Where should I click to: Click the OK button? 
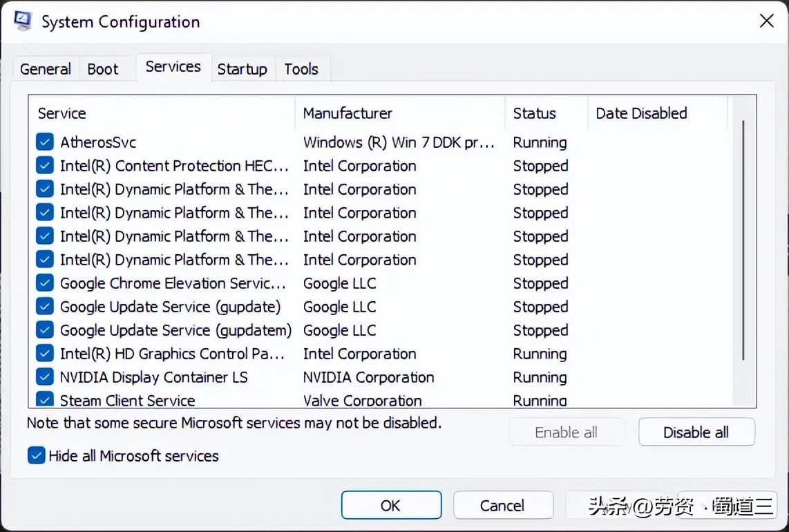click(391, 506)
